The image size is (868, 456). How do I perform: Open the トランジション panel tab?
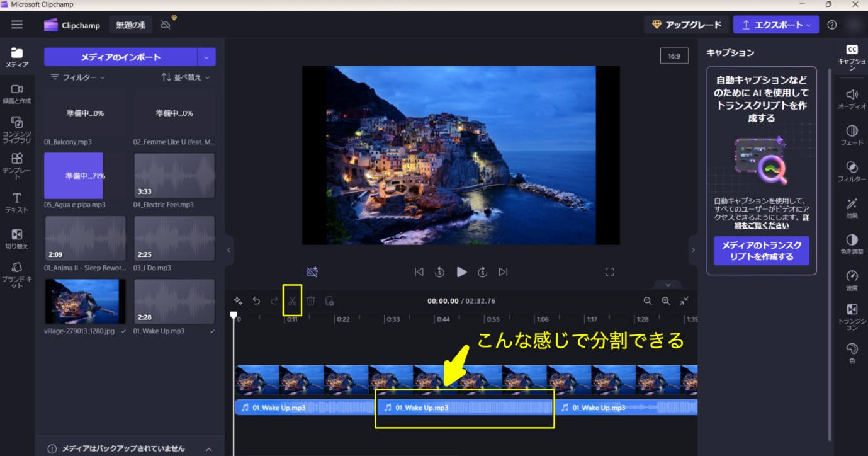(852, 317)
